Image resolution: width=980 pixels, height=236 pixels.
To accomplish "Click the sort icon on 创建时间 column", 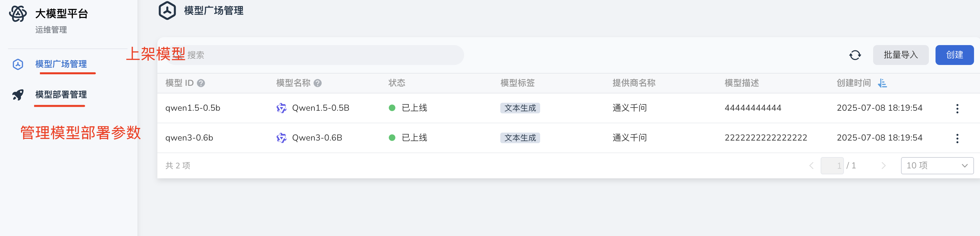I will pos(883,83).
